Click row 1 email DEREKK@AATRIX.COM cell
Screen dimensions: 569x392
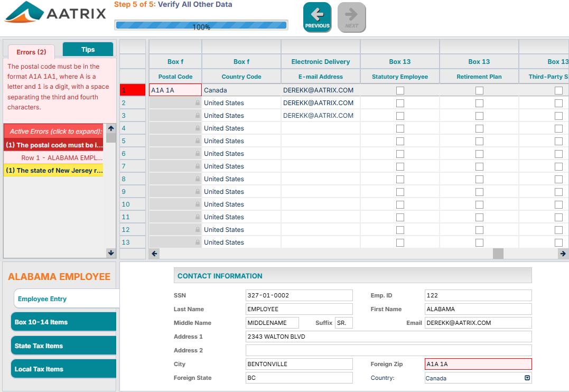tap(320, 90)
